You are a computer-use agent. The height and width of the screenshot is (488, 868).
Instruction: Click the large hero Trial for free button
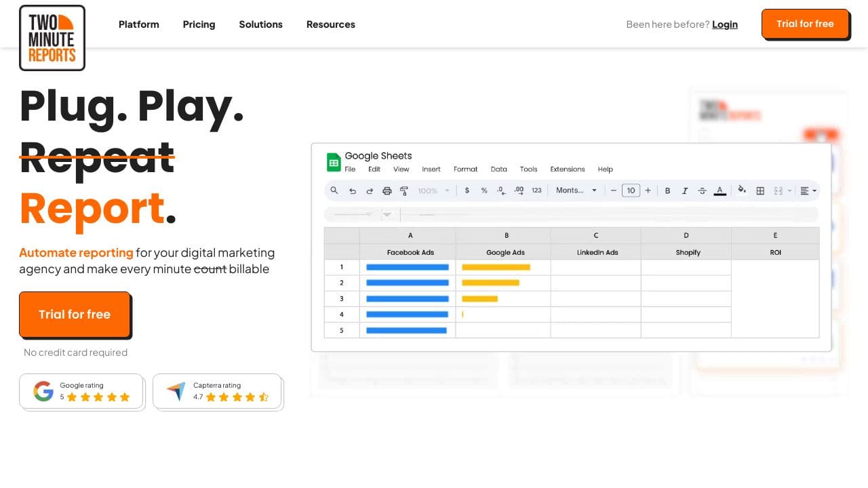tap(75, 314)
